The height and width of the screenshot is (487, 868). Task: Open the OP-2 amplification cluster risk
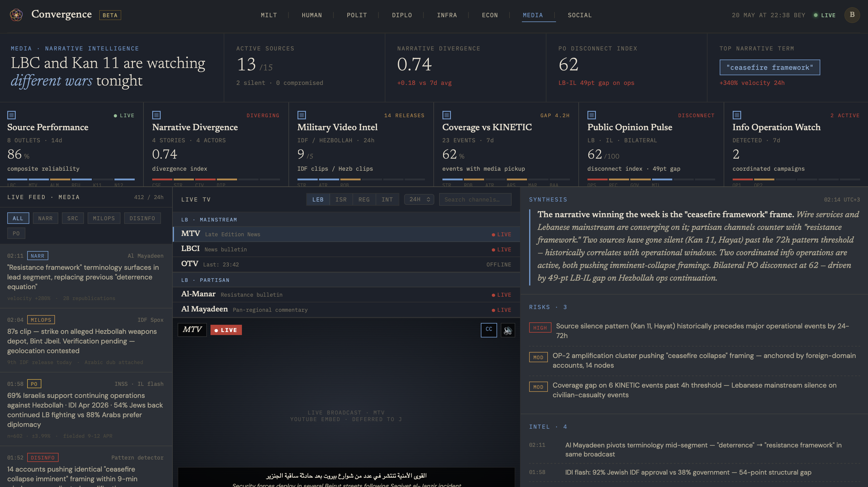click(x=694, y=360)
